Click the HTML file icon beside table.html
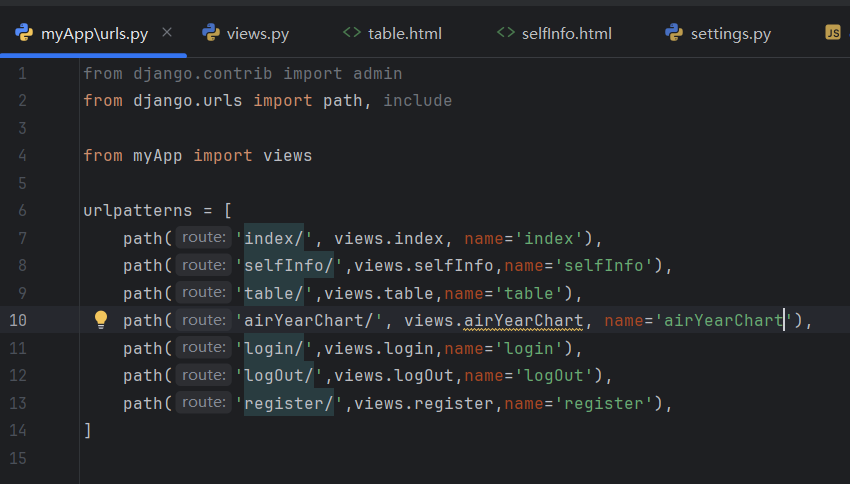This screenshot has width=850, height=484. pos(351,33)
